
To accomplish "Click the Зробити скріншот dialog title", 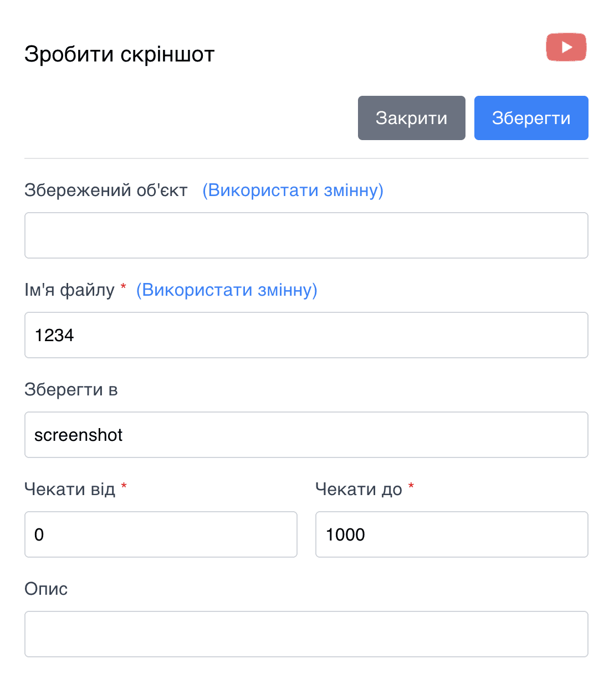I will [x=119, y=54].
